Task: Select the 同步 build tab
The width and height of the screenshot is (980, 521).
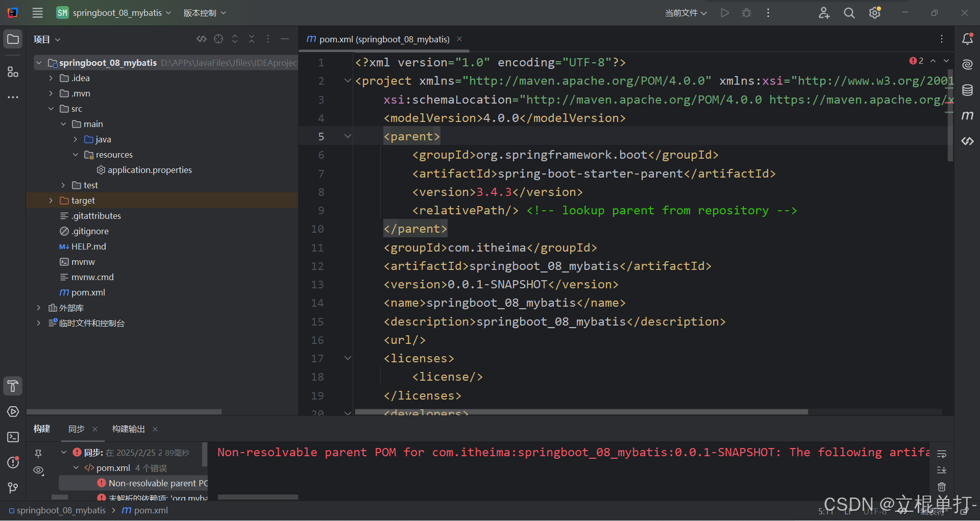Action: click(x=77, y=429)
